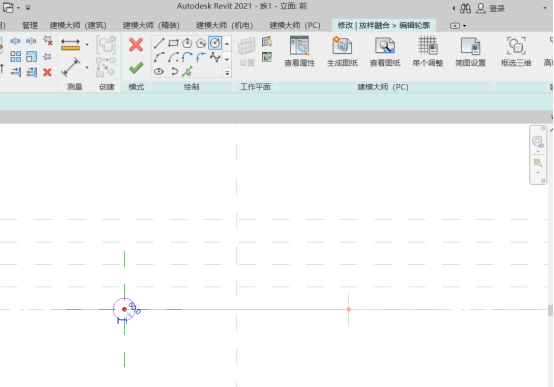Click the Set Work Plane (设置) button
Screen dimensions: 554x387
point(247,52)
